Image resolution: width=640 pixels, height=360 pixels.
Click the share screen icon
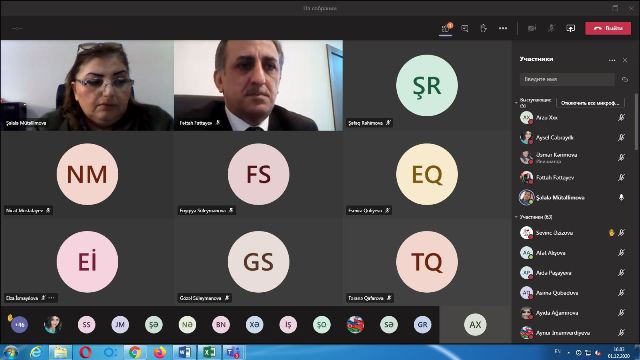570,28
